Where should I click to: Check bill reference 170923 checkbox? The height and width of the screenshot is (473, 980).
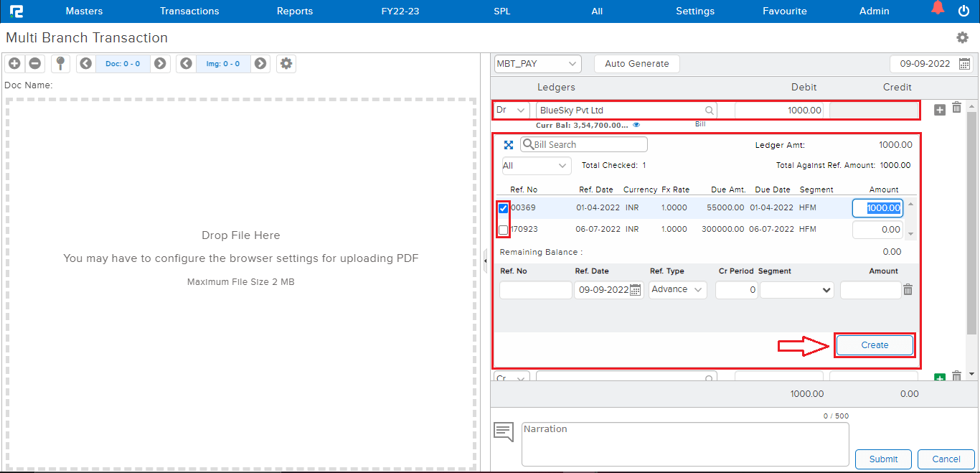click(504, 230)
